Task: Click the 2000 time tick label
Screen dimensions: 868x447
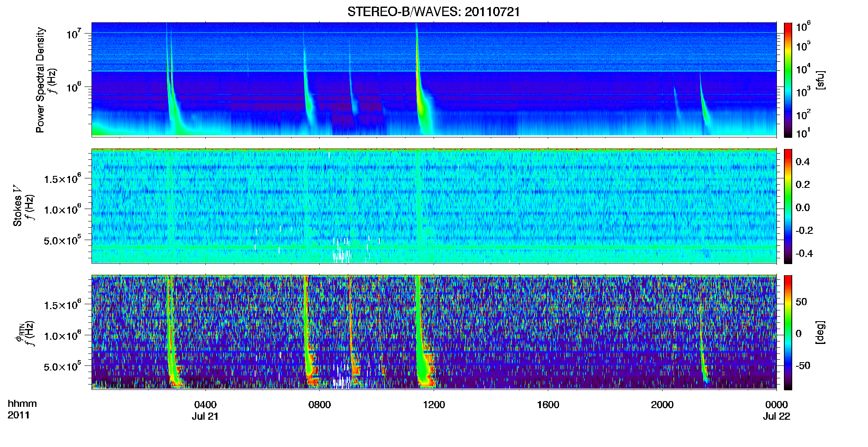Action: coord(662,404)
